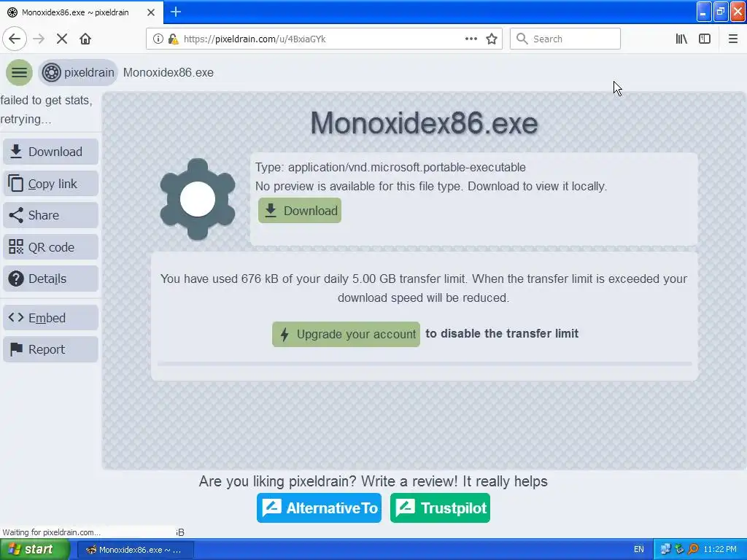Click the green Download button
This screenshot has width=747, height=560.
(x=300, y=211)
